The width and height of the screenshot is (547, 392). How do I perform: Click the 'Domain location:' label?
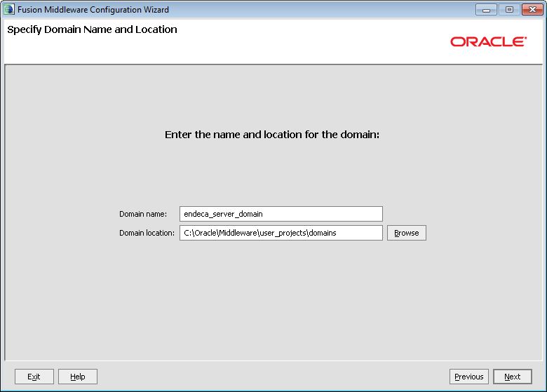tap(147, 233)
